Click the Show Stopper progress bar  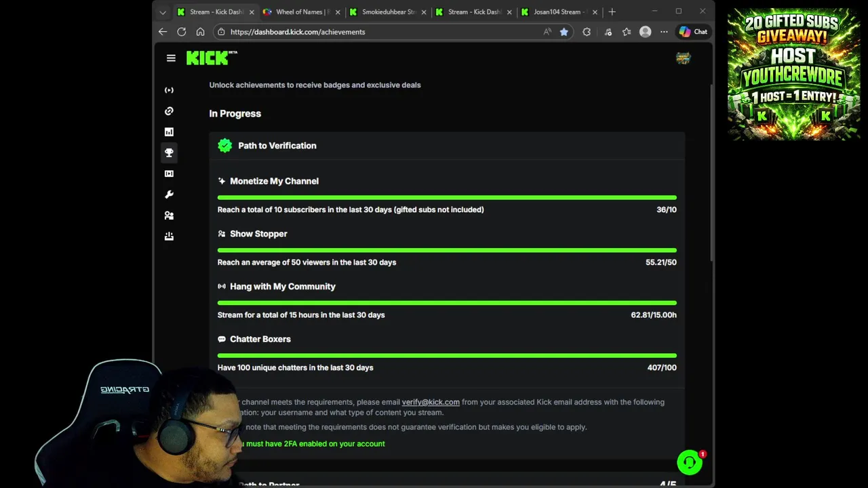pyautogui.click(x=447, y=250)
